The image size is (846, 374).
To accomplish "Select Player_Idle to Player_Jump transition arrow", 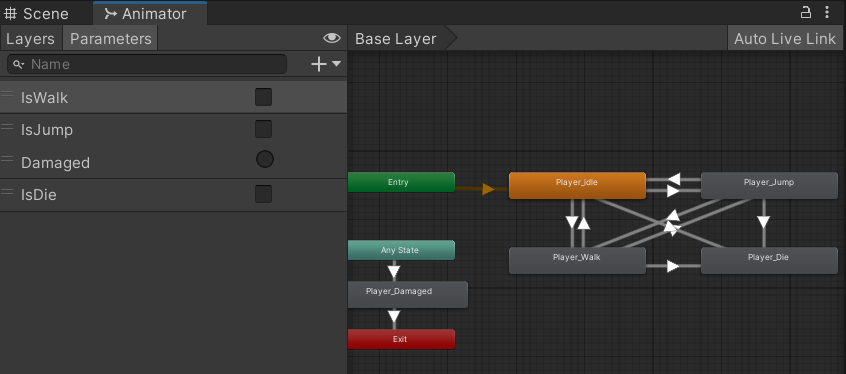I will [x=673, y=191].
